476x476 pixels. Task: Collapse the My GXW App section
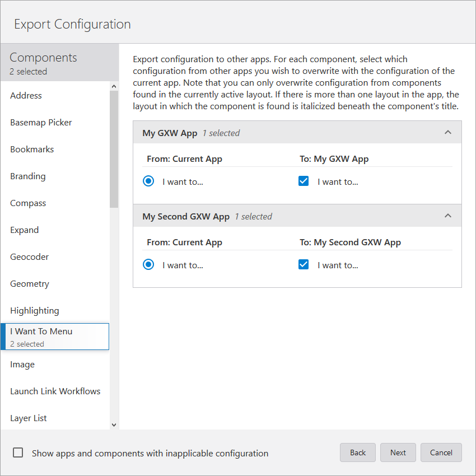point(447,132)
